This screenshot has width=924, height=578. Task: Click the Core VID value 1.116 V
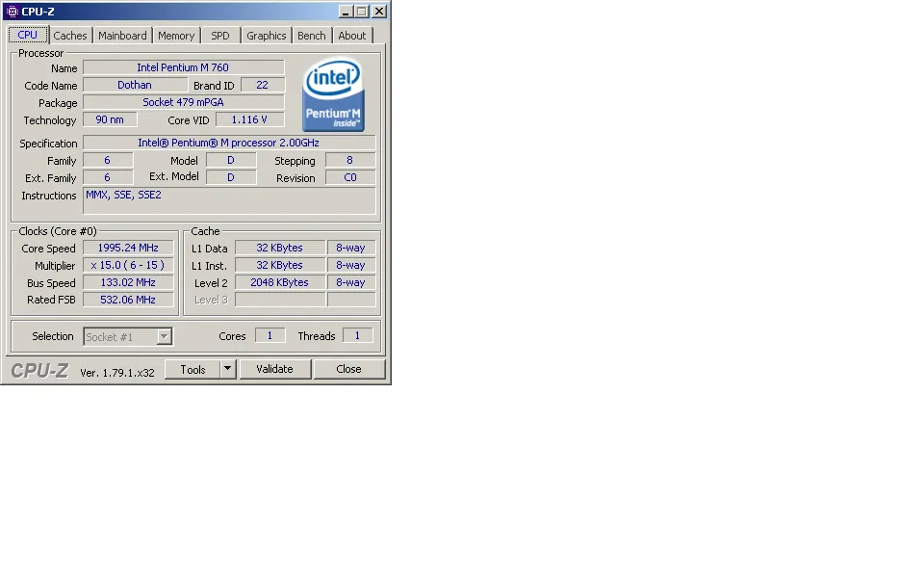pos(250,119)
